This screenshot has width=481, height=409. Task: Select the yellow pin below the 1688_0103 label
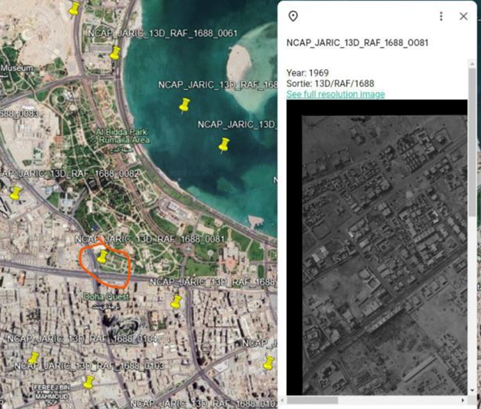[x=89, y=382]
